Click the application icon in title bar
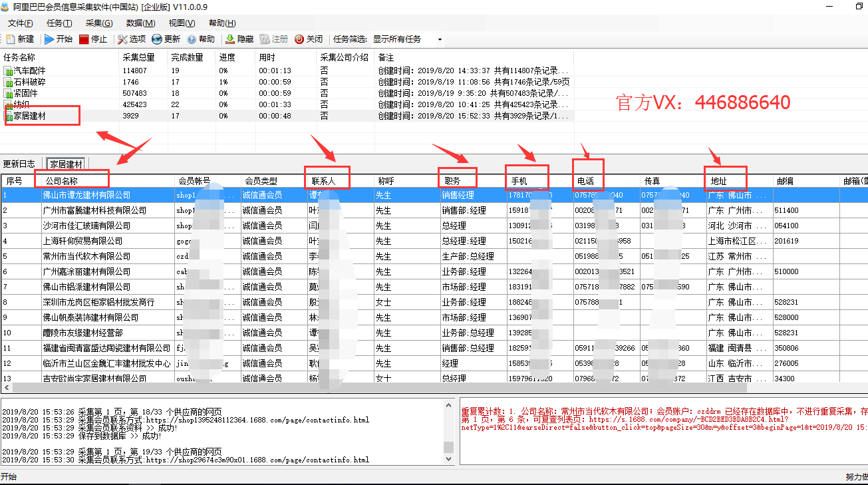This screenshot has height=485, width=868. pos(6,7)
